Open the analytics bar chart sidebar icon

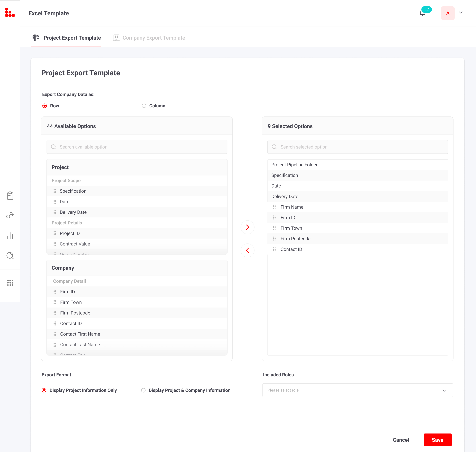coord(10,235)
